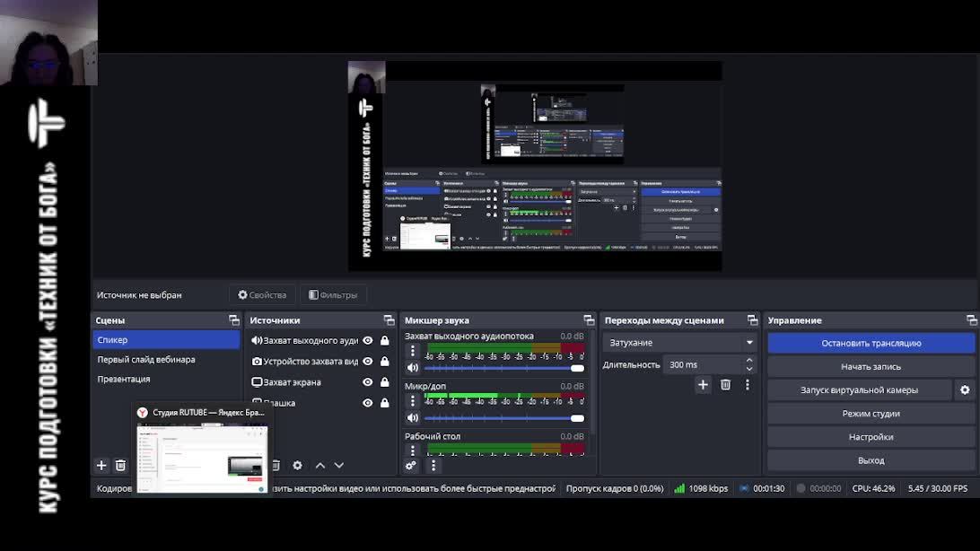Click Остановить трансляцию to stop streaming
This screenshot has width=980, height=551.
[871, 343]
